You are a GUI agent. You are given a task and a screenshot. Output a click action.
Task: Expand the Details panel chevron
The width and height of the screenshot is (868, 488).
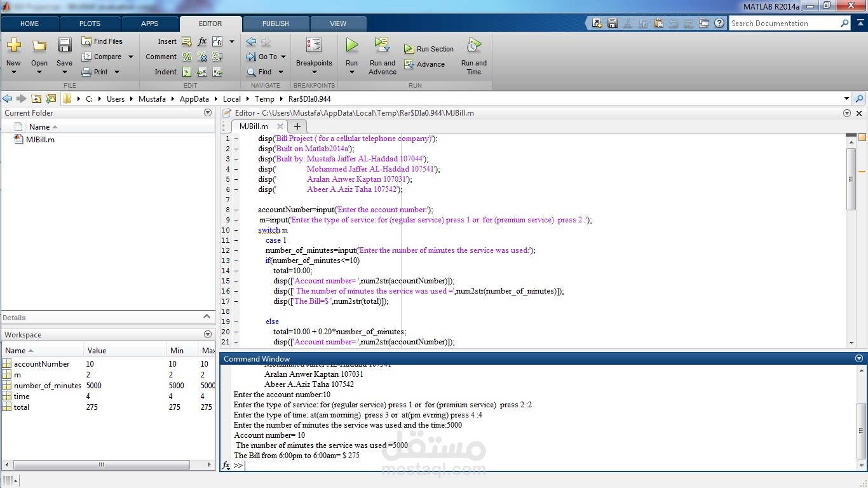point(207,316)
